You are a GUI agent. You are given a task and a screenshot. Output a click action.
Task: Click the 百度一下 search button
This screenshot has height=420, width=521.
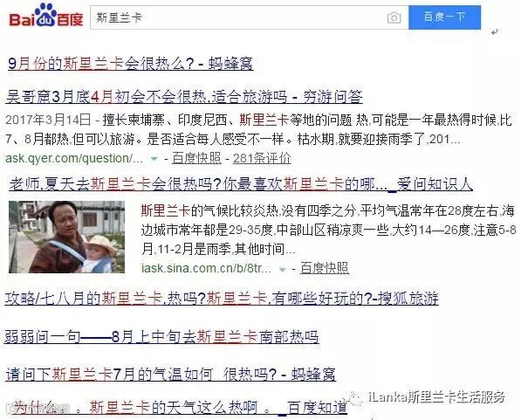pyautogui.click(x=444, y=17)
